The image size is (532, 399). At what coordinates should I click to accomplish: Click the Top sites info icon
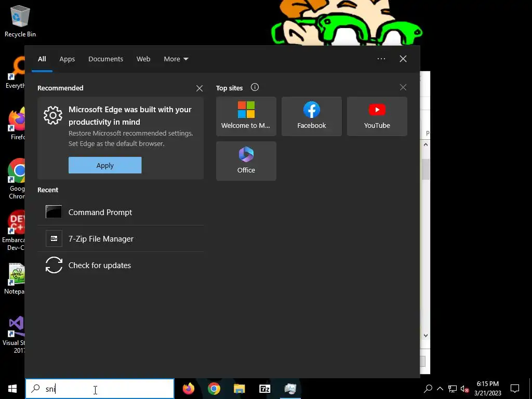pos(255,87)
